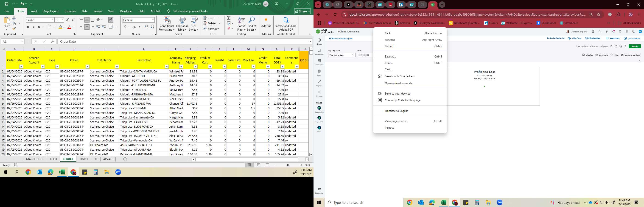Click the Undo arrow in Excel
The width and height of the screenshot is (644, 207).
click(22, 4)
